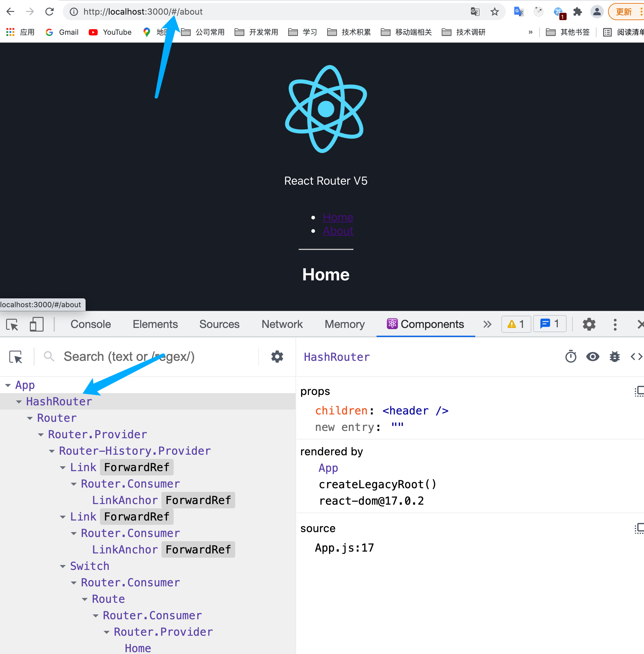Open the 公司常用 bookmark folder
Screen dimensions: 644x654
pyautogui.click(x=203, y=32)
